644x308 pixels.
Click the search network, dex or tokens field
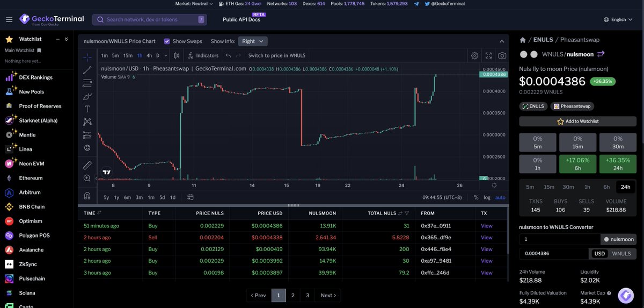150,19
